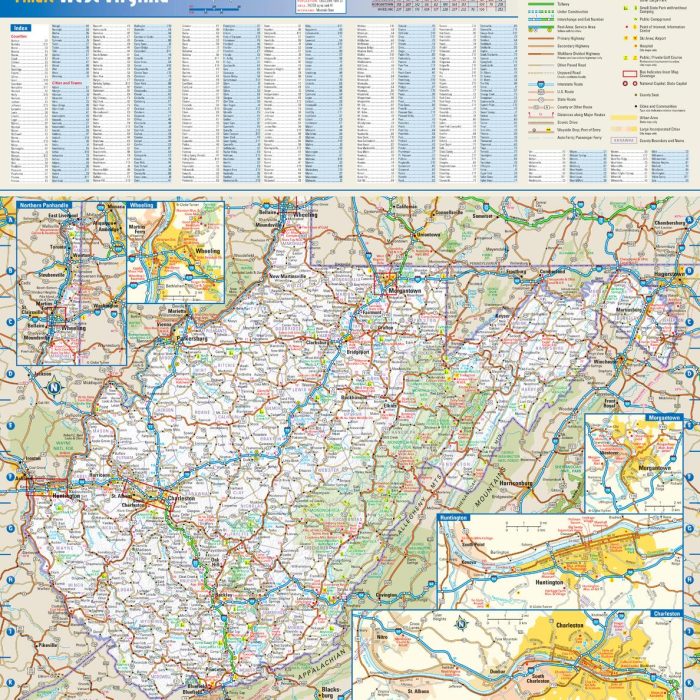Click the Chambersburg city label
Image resolution: width=700 pixels, height=700 pixels.
tap(670, 222)
